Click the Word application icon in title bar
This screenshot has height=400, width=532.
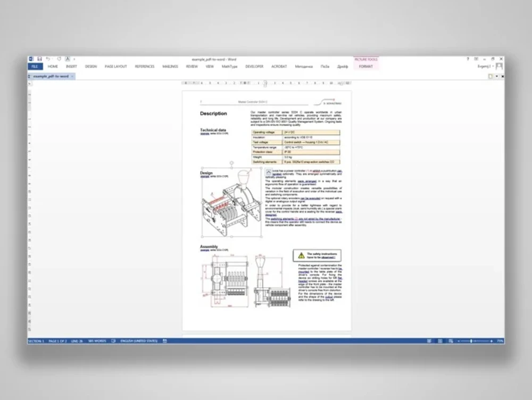click(31, 59)
